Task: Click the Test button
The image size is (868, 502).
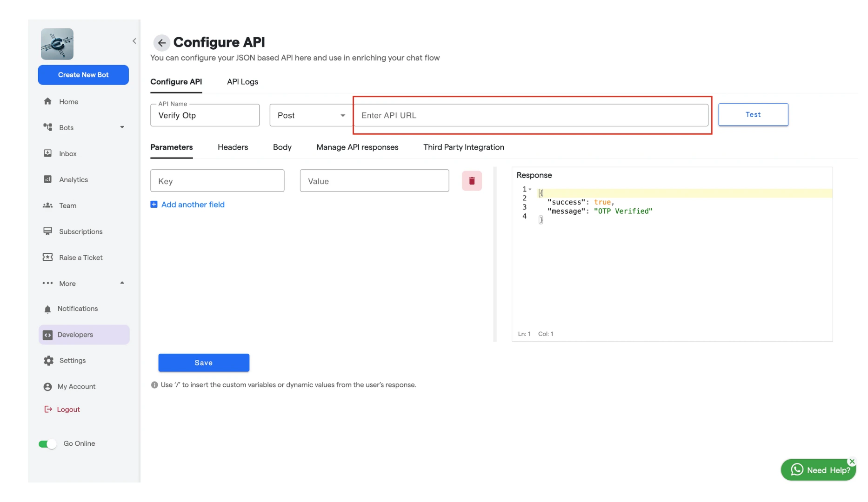Action: 753,115
